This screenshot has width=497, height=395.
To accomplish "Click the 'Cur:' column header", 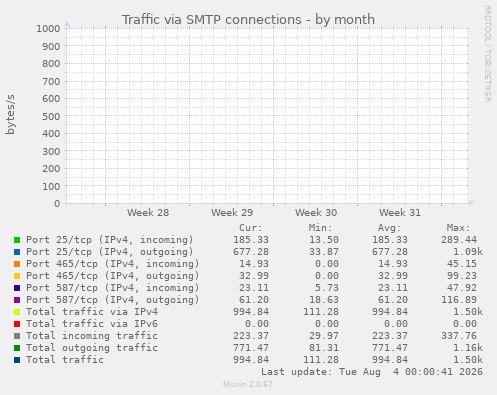I will pos(251,228).
